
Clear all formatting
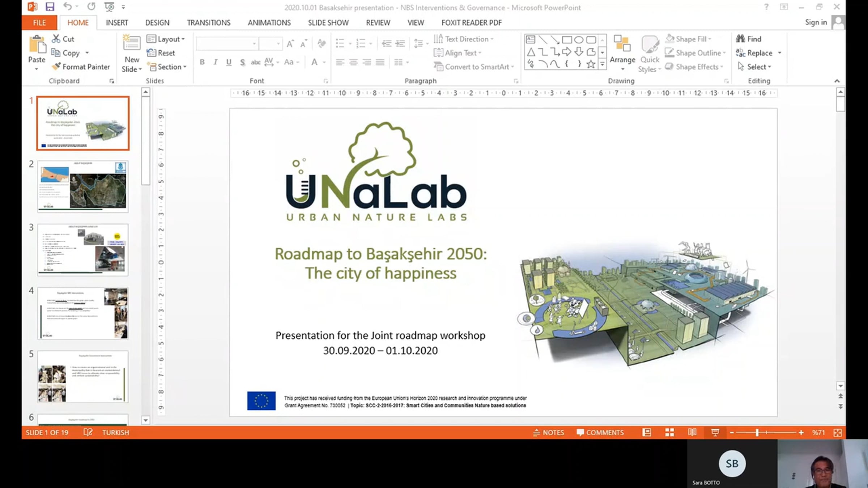pos(321,44)
